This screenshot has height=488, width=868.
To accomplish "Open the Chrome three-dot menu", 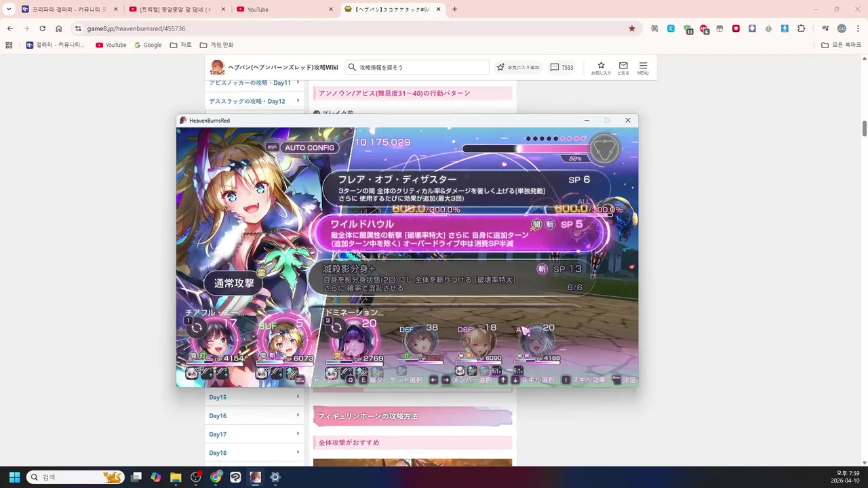I will click(x=857, y=28).
